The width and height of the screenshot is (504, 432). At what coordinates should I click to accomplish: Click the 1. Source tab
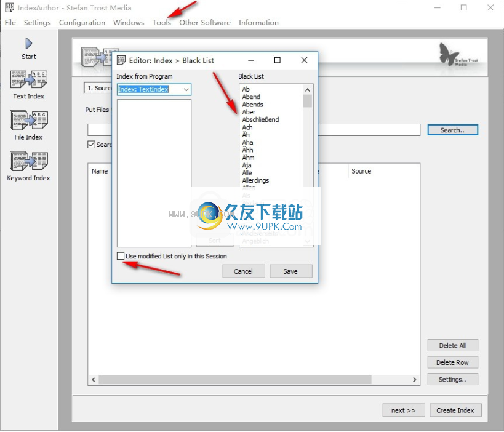click(x=98, y=88)
